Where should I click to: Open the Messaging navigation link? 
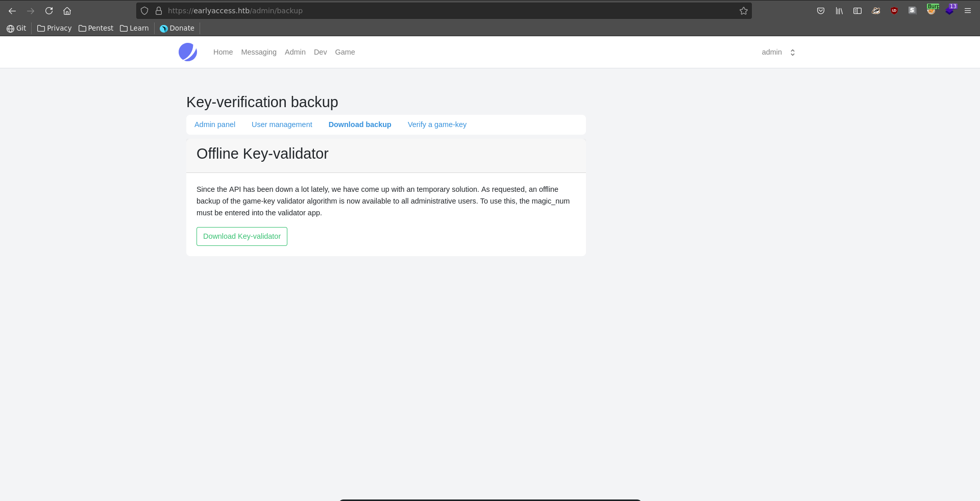259,52
